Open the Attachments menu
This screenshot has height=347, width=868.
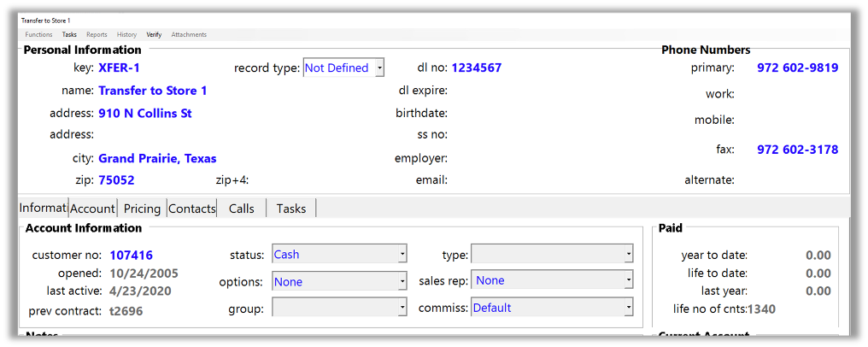[x=189, y=35]
